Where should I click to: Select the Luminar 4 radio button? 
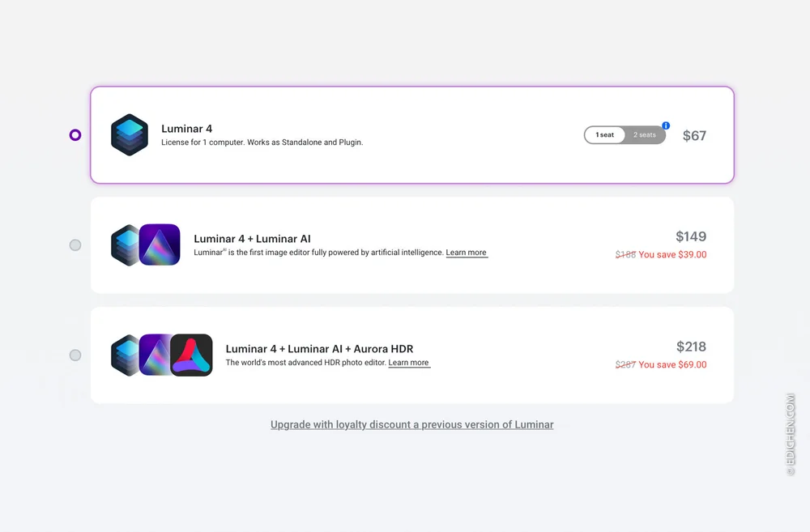coord(75,134)
